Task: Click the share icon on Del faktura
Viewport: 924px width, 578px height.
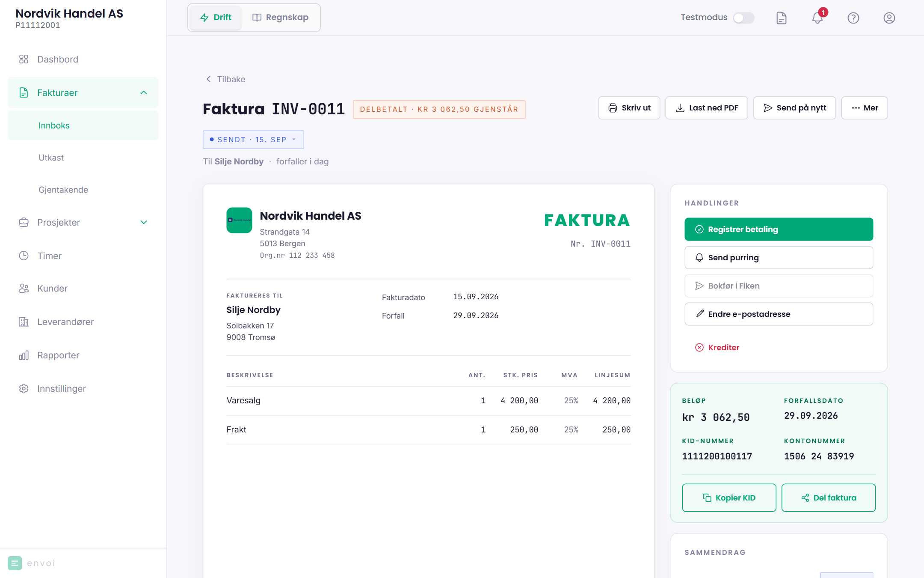Action: click(805, 498)
